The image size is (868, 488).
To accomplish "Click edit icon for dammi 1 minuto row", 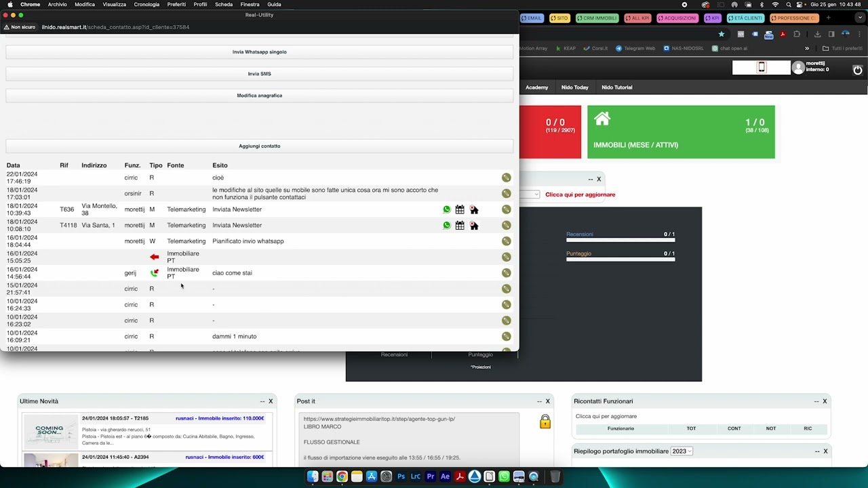I will coord(506,336).
